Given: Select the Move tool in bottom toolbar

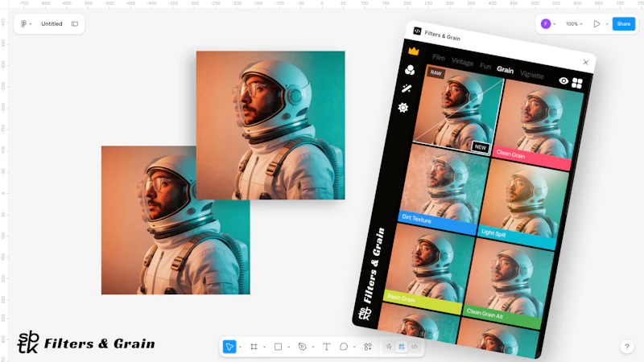Looking at the screenshot, I should pyautogui.click(x=229, y=347).
